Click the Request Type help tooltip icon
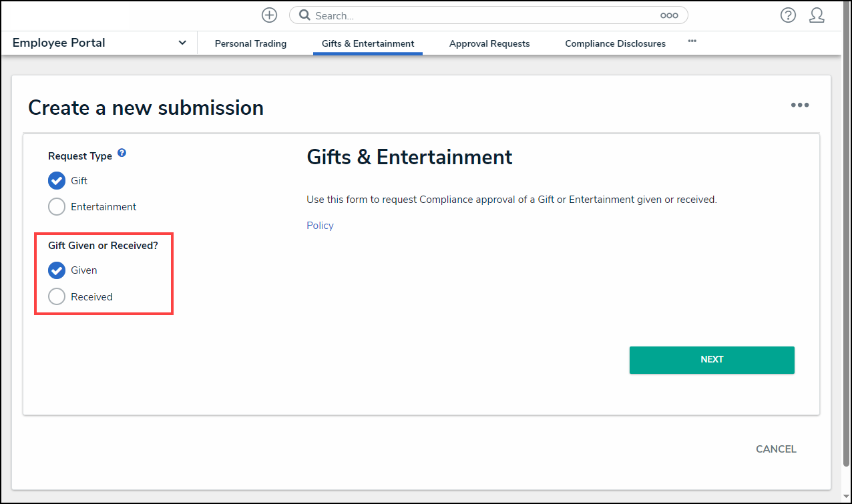Image resolution: width=852 pixels, height=504 pixels. click(x=122, y=152)
